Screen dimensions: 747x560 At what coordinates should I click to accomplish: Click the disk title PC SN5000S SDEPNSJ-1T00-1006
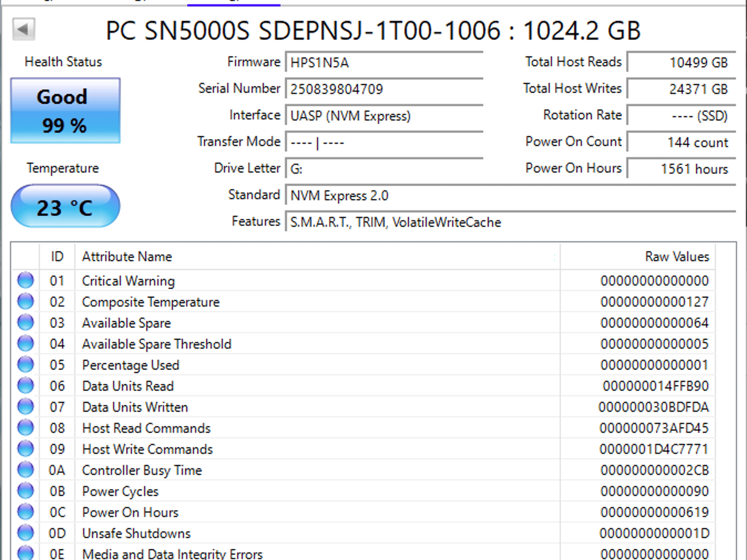303,30
